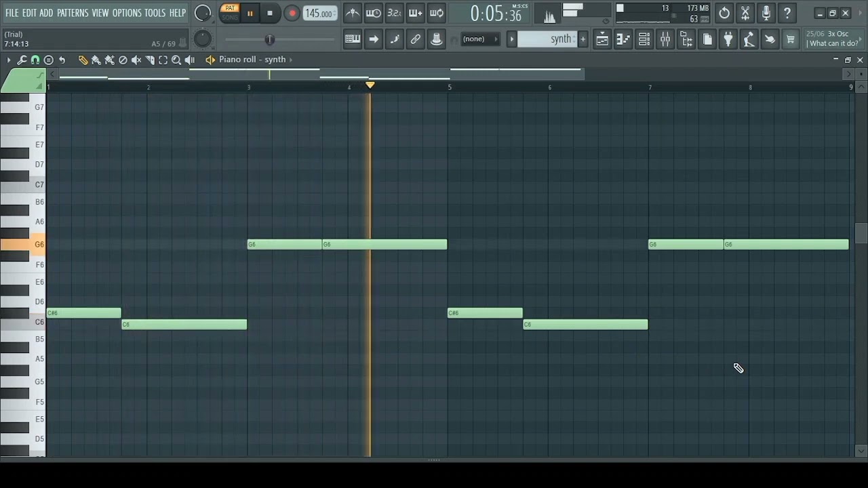Open the Piano roll view icon
Viewport: 868px width, 488px height.
[x=623, y=40]
